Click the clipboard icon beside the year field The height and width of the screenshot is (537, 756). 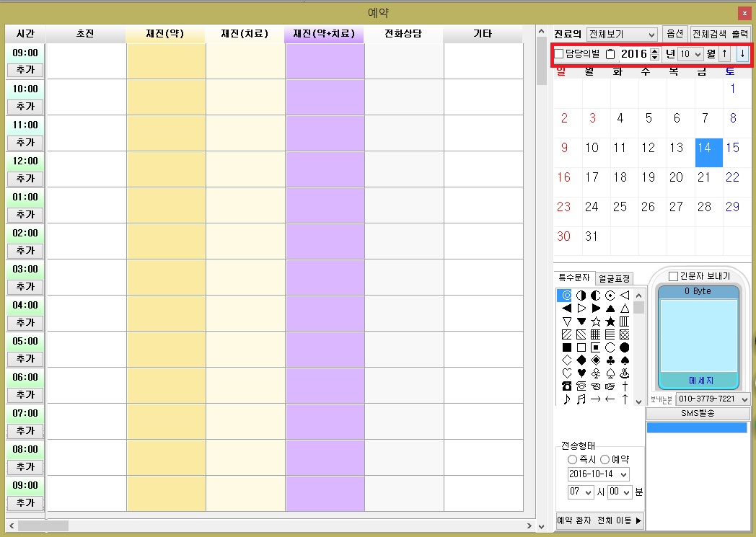coord(610,54)
